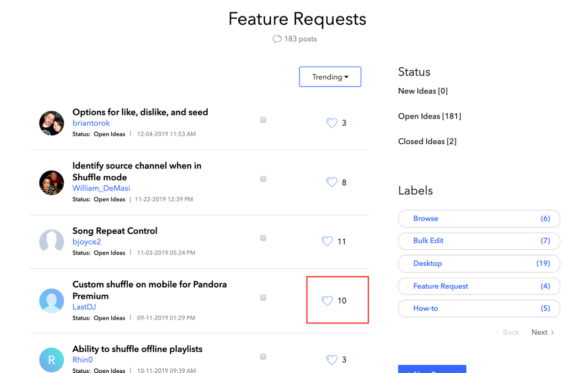Show Closed Ideas status list

pyautogui.click(x=427, y=141)
